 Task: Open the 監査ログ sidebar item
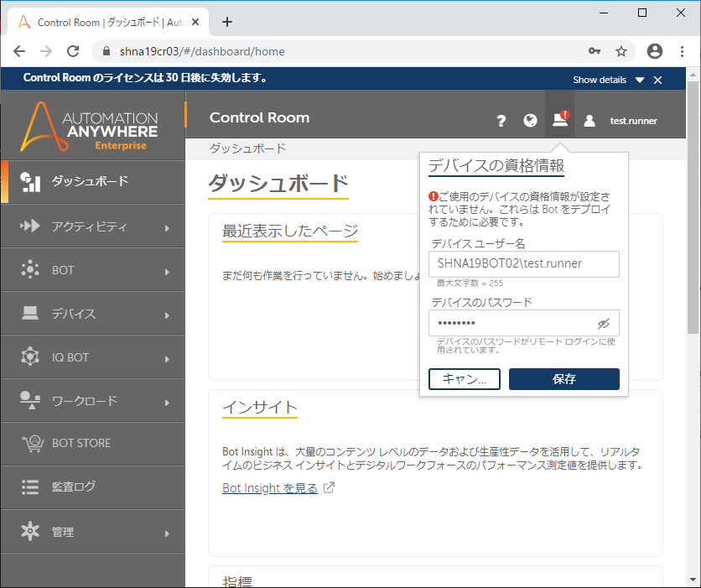tap(93, 487)
